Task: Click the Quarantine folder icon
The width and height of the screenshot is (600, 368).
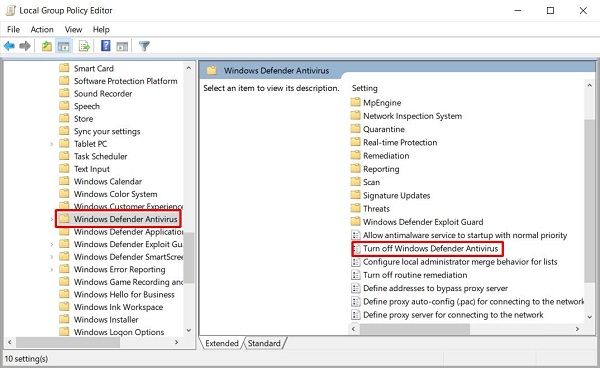Action: (355, 129)
